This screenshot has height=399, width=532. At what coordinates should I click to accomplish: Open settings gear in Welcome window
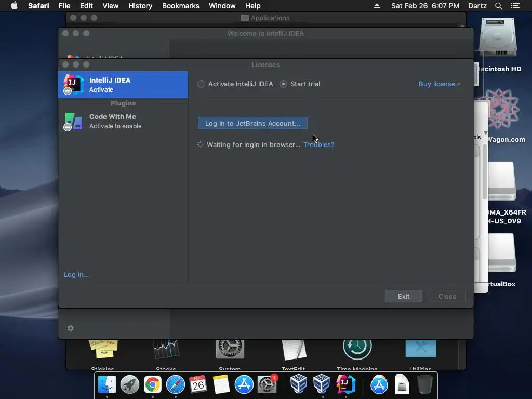coord(71,328)
